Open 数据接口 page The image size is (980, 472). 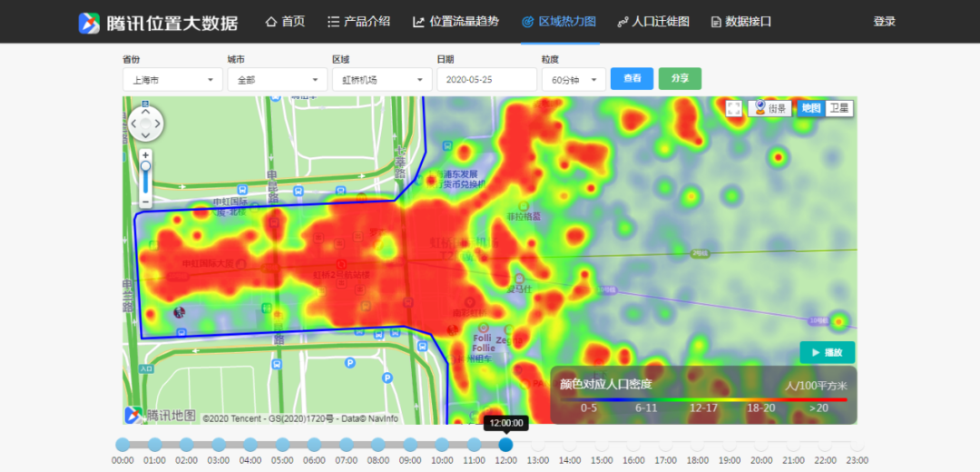coord(741,22)
